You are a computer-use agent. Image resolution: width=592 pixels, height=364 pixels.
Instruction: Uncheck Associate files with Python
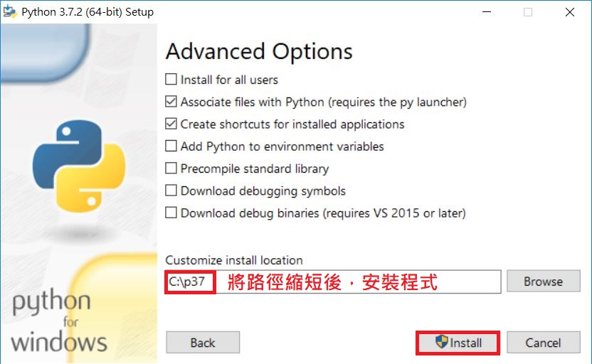[171, 102]
